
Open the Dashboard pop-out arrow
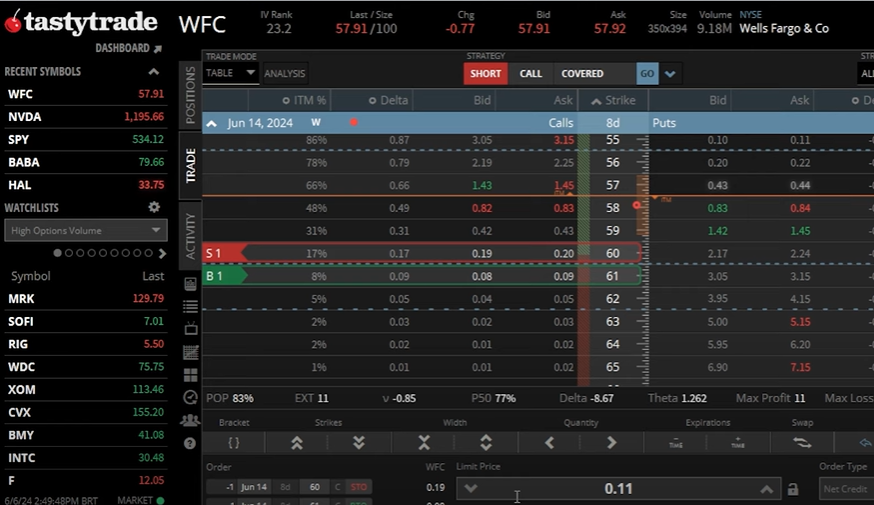[x=157, y=48]
